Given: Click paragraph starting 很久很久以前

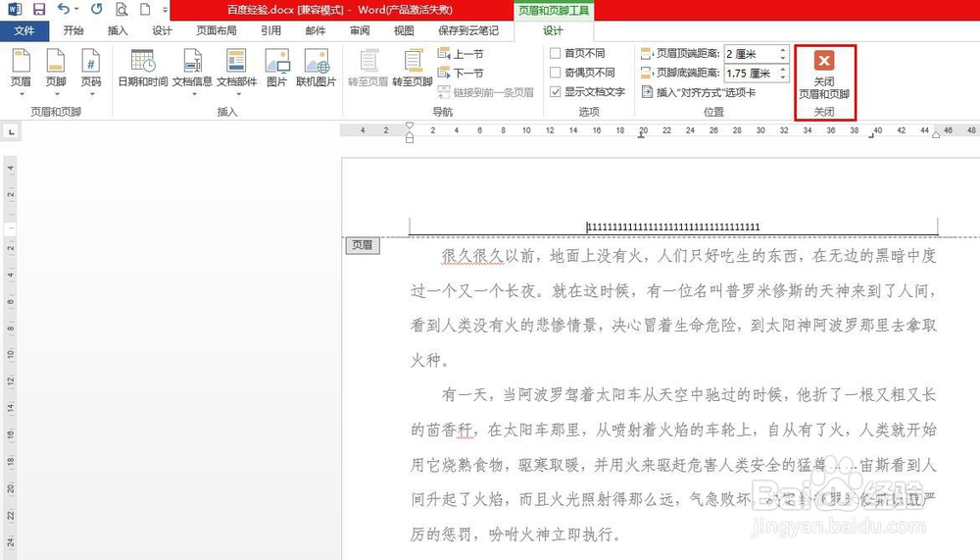Looking at the screenshot, I should 673,308.
